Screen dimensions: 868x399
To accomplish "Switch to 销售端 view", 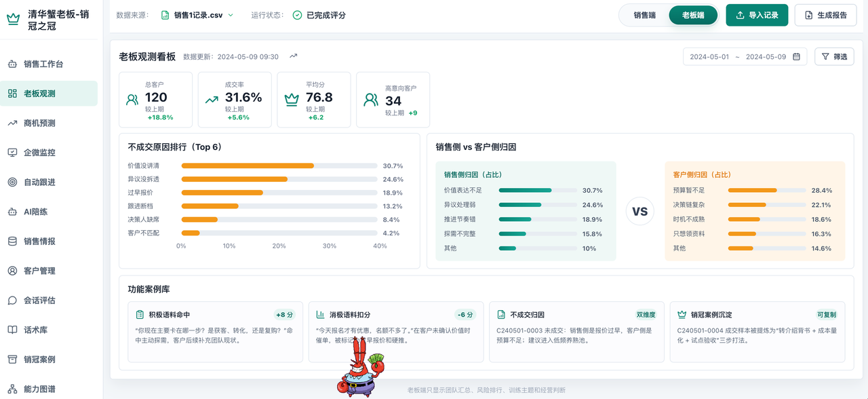I will coord(644,15).
